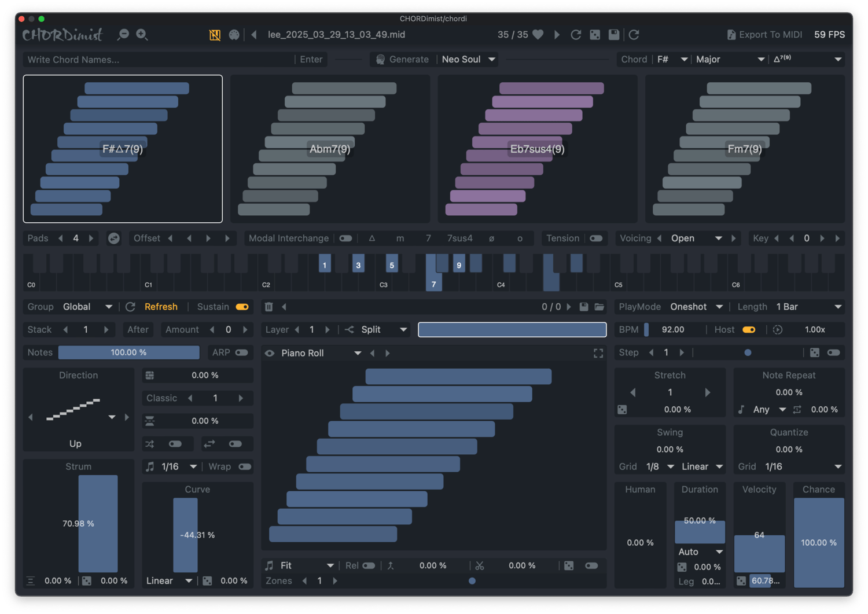868x614 pixels.
Task: Enable the ARP toggle
Action: point(241,352)
